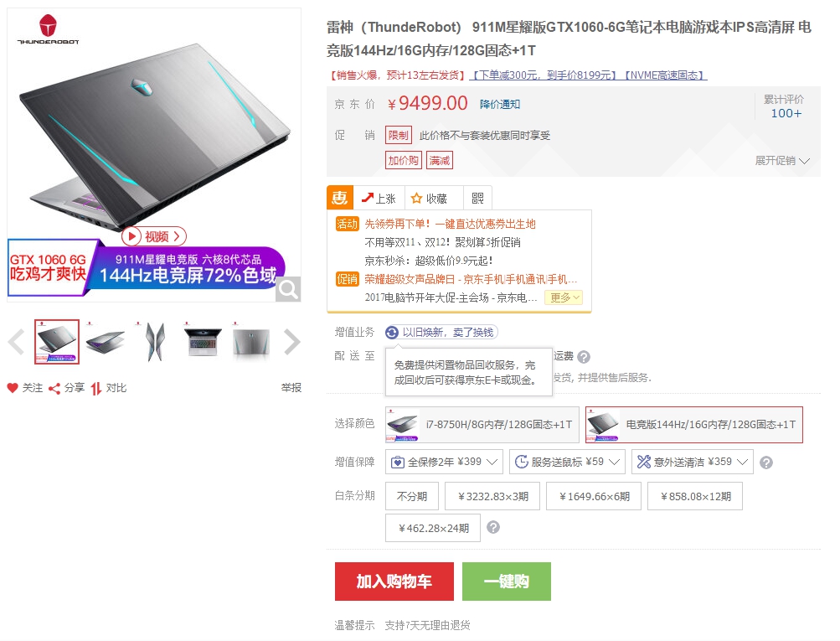This screenshot has height=641, width=840.
Task: Open the QR code tab icon
Action: [x=477, y=199]
